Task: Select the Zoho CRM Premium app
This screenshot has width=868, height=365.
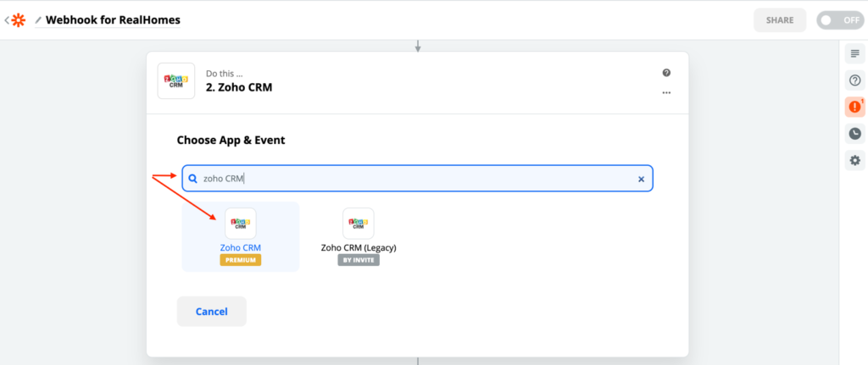Action: (240, 236)
